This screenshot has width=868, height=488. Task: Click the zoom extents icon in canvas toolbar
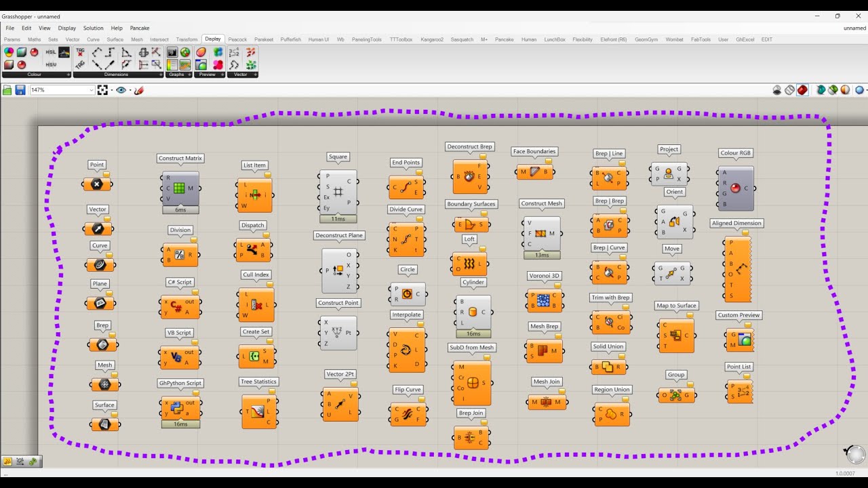(x=102, y=90)
